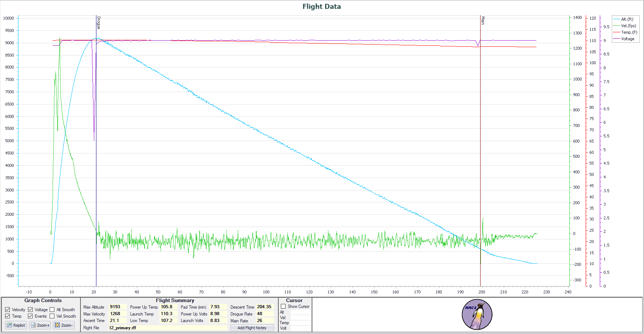Uncheck the Velocity checkbox

[8, 310]
